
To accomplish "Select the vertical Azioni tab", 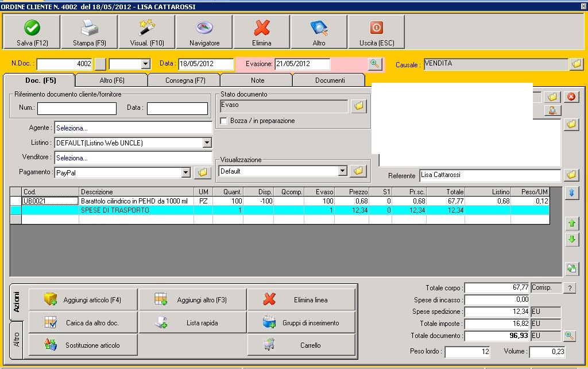I will point(17,302).
